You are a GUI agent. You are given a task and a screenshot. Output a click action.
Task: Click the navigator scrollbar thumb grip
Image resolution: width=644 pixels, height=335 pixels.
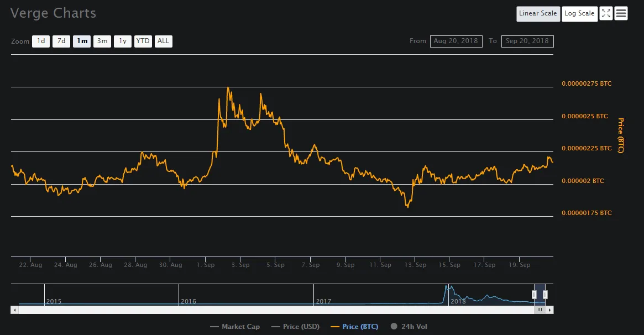point(540,310)
